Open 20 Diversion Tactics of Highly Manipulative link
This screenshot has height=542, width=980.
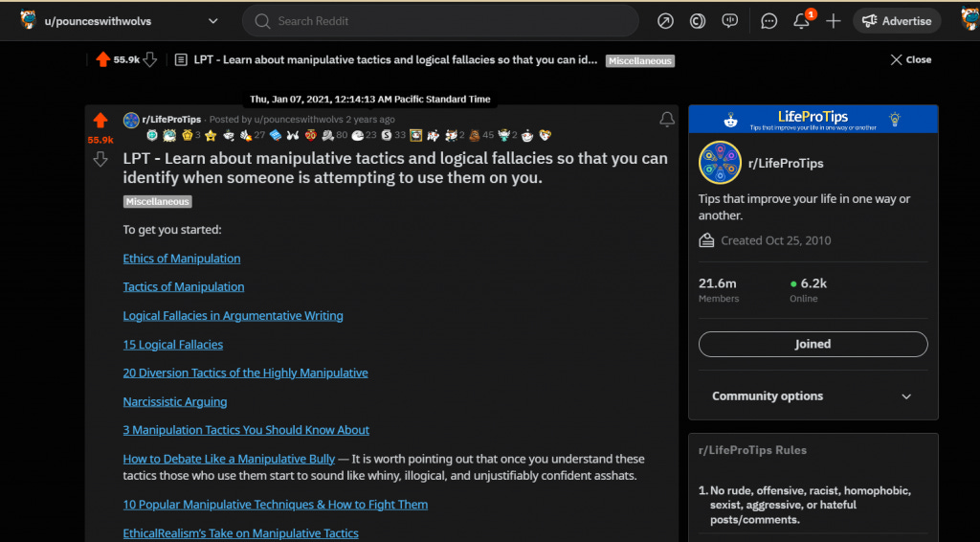(245, 373)
